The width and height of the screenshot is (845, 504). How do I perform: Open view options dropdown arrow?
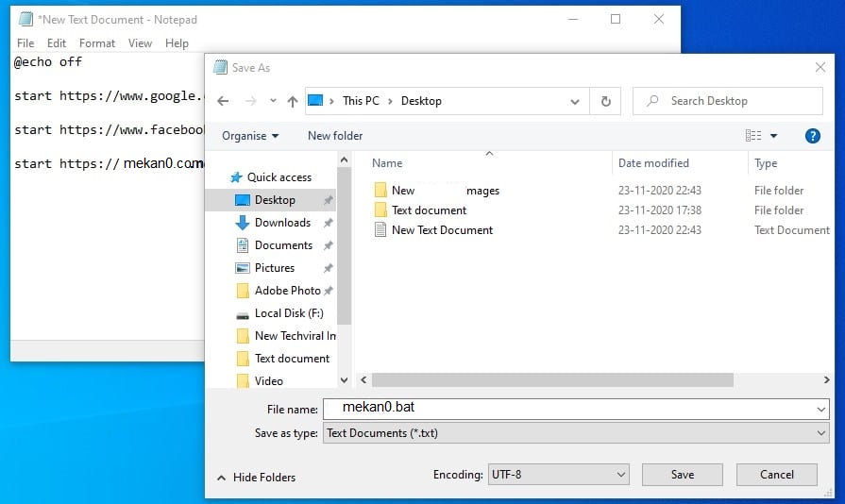(x=774, y=136)
